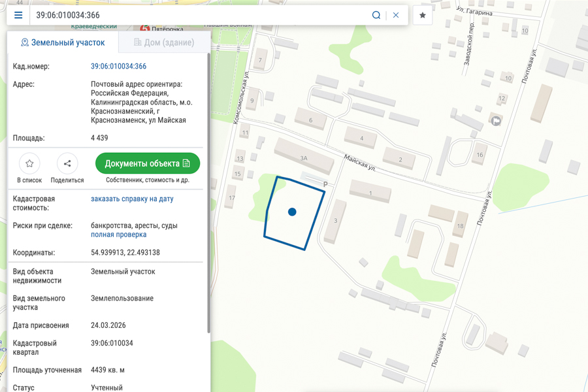
Task: Click building 3А on the map
Action: 304,157
